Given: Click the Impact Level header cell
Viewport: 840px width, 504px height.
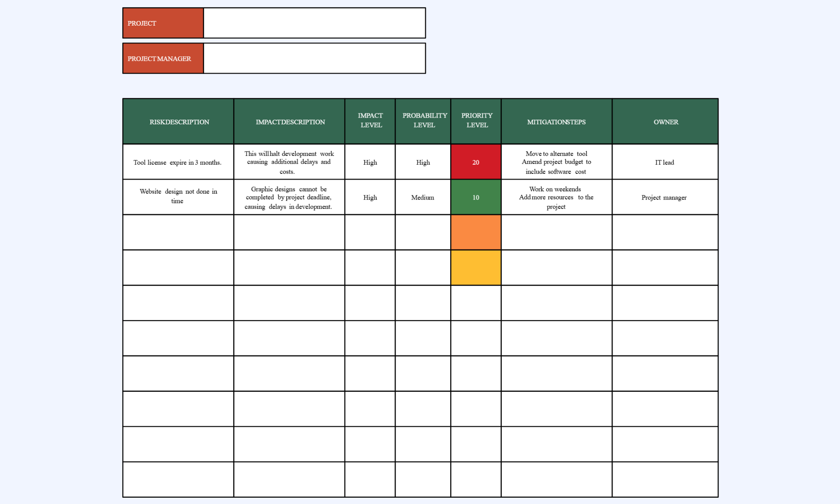Looking at the screenshot, I should [x=370, y=122].
